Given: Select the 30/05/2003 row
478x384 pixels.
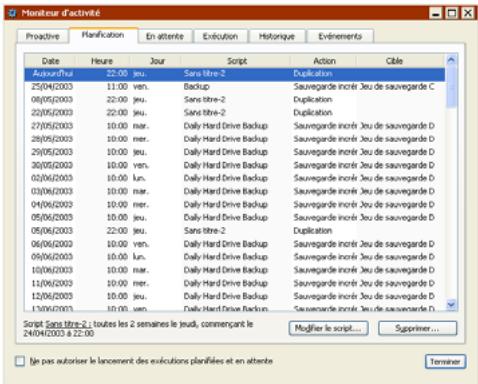Looking at the screenshot, I should point(235,165).
